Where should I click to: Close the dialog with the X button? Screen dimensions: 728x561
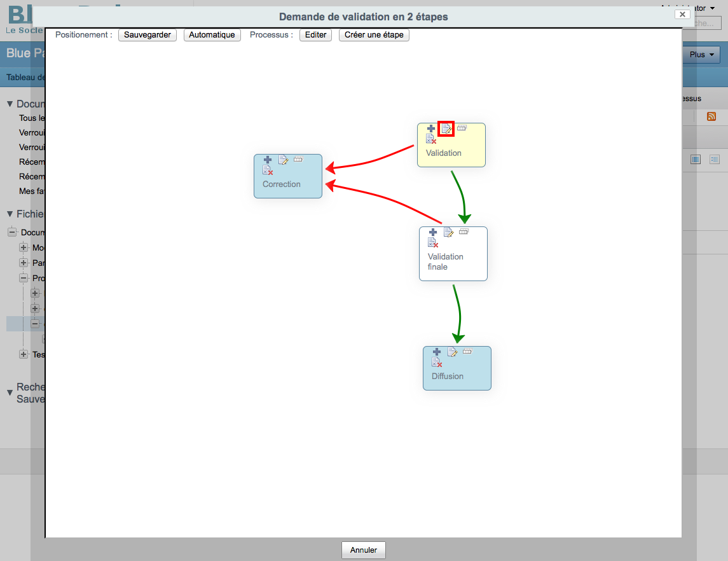click(682, 15)
